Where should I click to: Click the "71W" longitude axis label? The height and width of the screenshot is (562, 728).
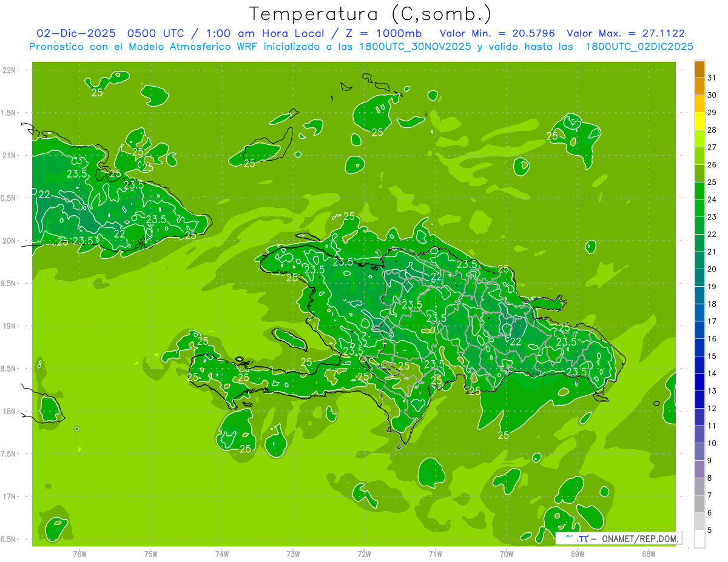pos(436,554)
